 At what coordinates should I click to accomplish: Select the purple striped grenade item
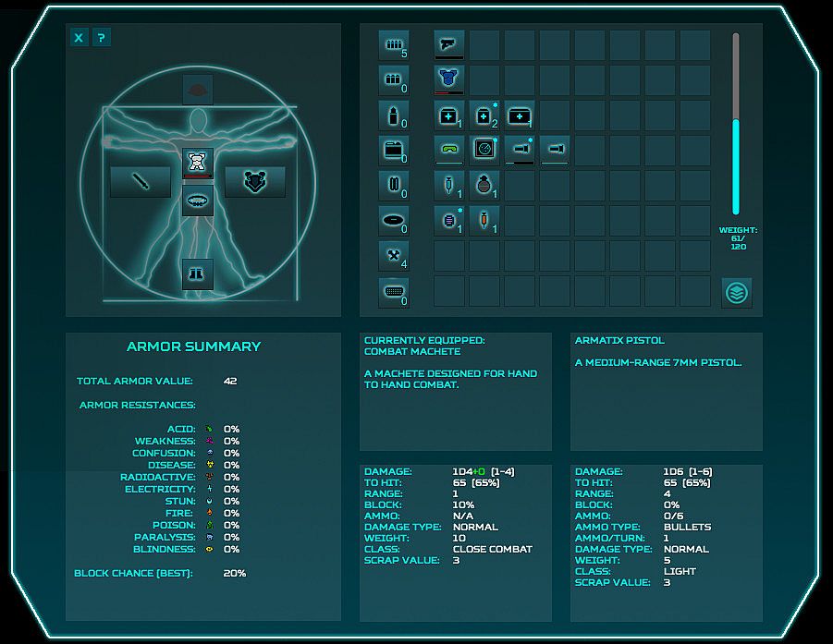[449, 221]
